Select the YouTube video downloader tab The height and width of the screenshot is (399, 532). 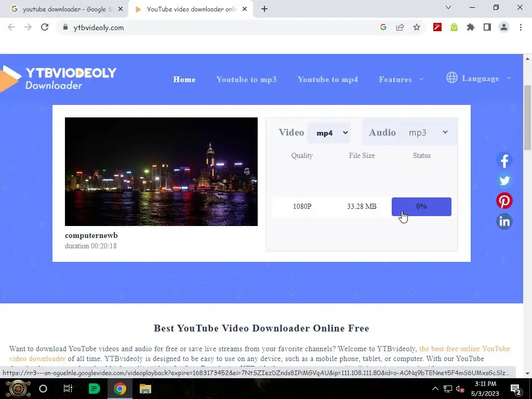(x=191, y=9)
